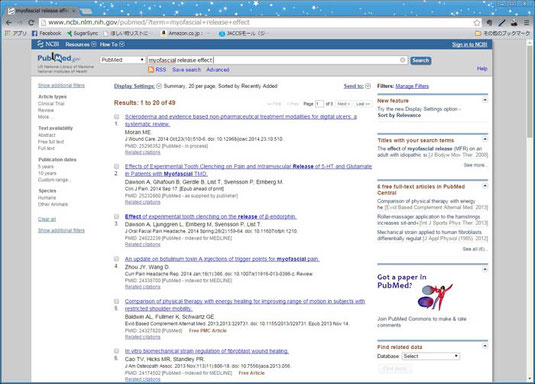Collapse the Find related data panel
The image size is (535, 384).
[485, 346]
